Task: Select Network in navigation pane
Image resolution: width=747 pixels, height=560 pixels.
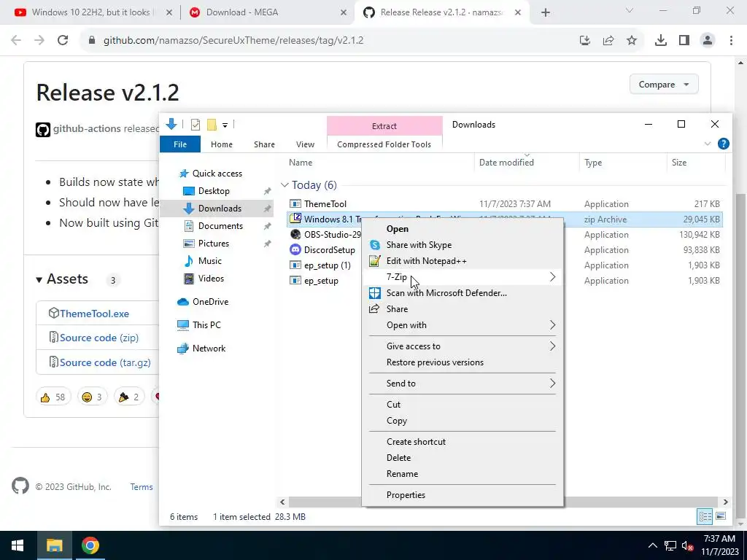Action: pyautogui.click(x=209, y=349)
